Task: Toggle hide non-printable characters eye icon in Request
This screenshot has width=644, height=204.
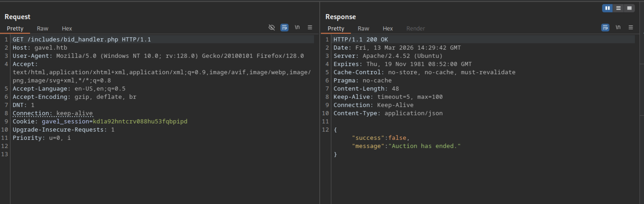Action: coord(271,27)
